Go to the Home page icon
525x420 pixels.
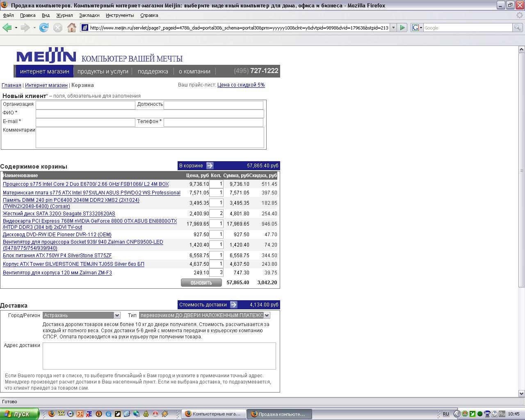click(x=72, y=27)
